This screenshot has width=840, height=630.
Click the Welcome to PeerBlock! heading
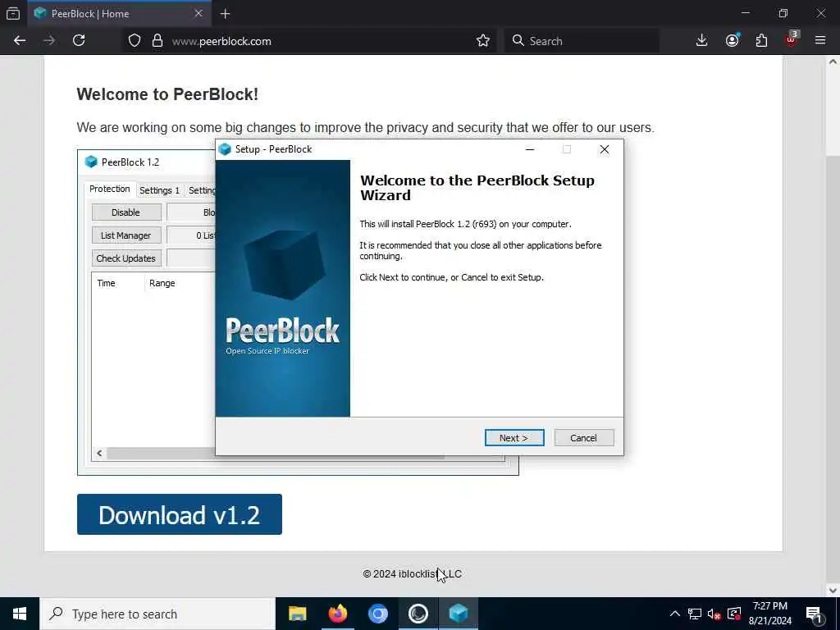[167, 94]
